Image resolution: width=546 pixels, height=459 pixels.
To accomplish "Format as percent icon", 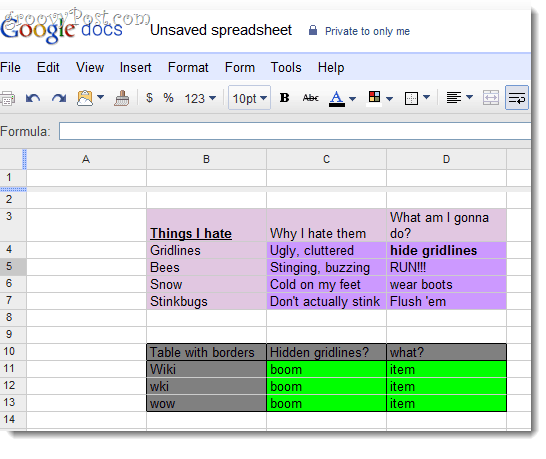I will tap(169, 98).
